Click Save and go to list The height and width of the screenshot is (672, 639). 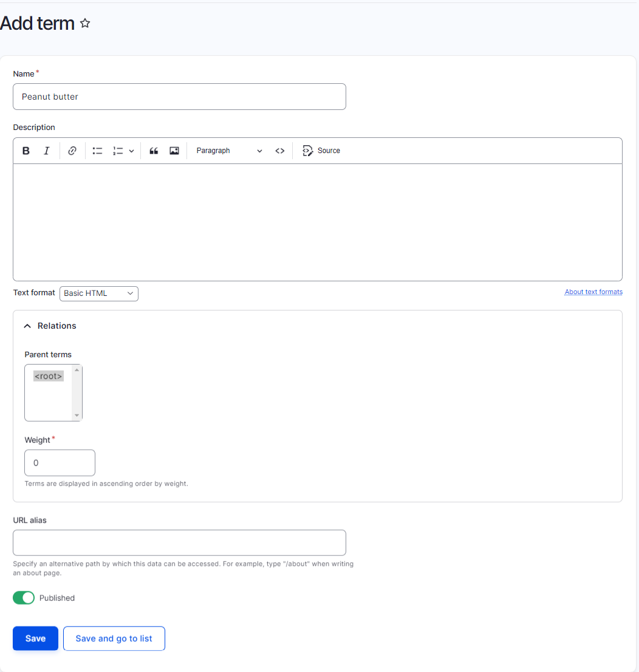(x=114, y=638)
